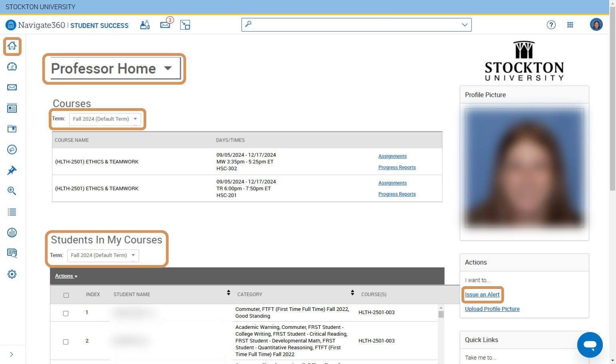Open Assignments for the TR 6:00pm course

[392, 183]
